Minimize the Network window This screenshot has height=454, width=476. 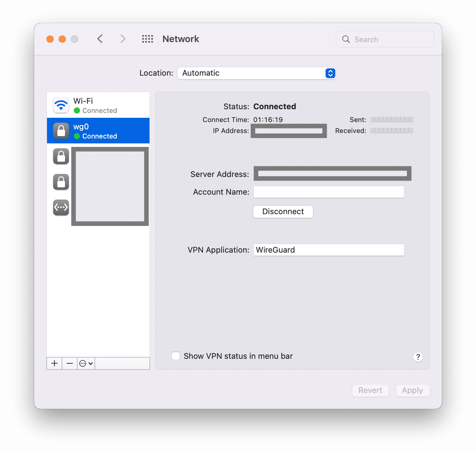click(x=62, y=39)
